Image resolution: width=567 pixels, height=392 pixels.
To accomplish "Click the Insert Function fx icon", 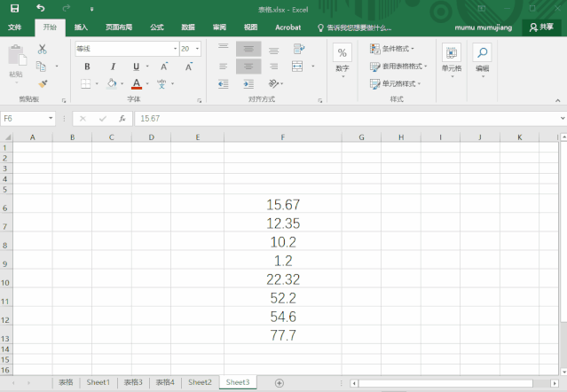I will click(x=122, y=119).
